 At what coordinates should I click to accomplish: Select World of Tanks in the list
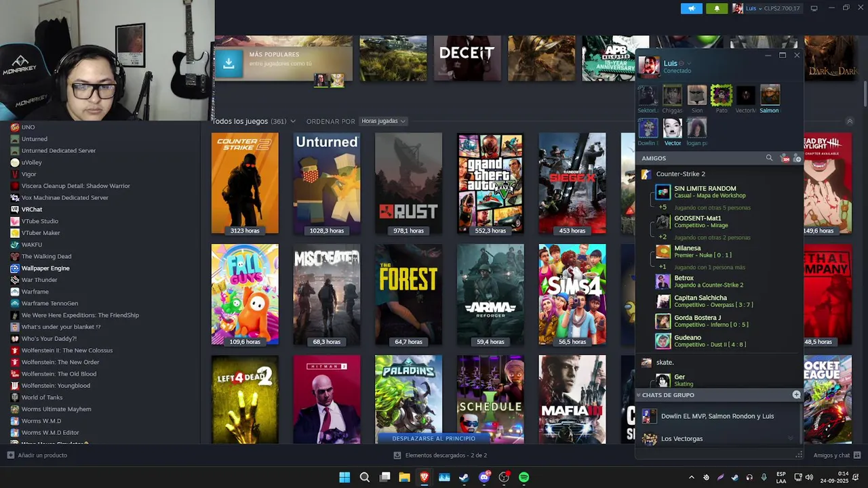point(42,397)
